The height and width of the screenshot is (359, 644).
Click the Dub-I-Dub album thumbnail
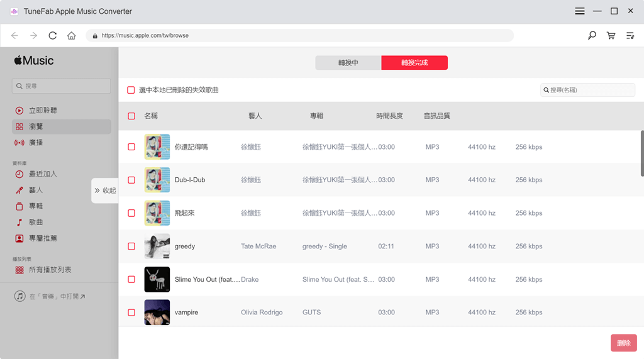157,180
